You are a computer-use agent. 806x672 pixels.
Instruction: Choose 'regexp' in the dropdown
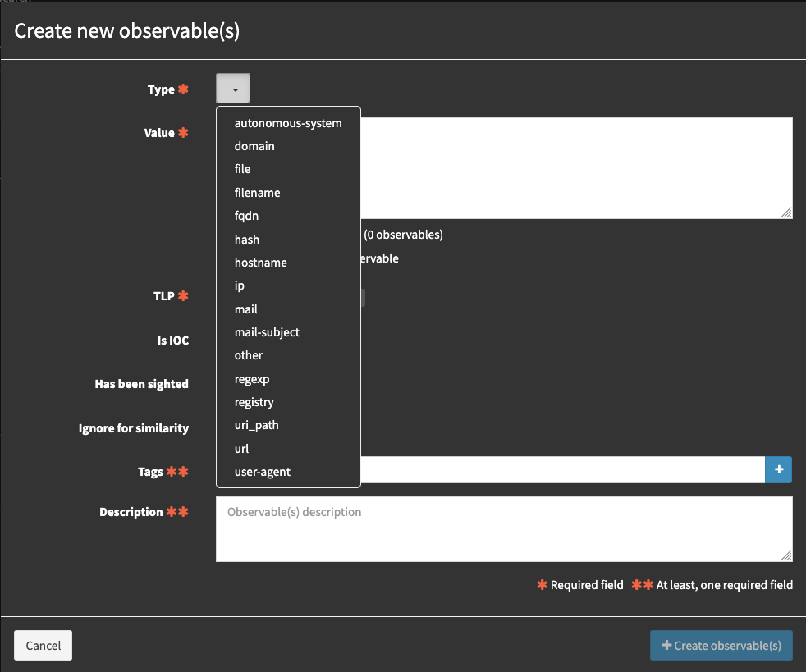click(x=252, y=379)
